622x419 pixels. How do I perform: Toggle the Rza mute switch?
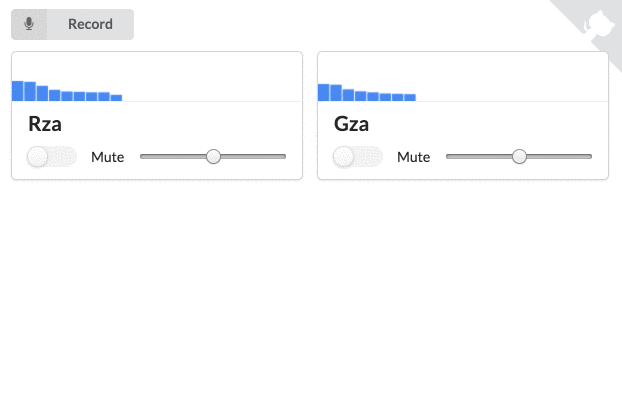51,157
